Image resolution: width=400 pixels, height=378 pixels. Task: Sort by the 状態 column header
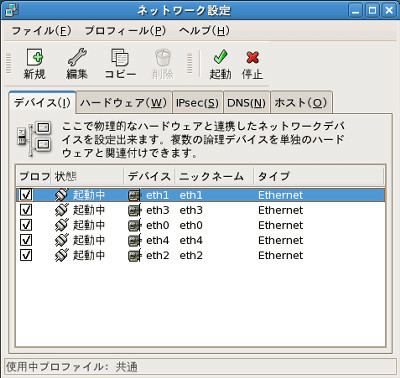coord(87,176)
